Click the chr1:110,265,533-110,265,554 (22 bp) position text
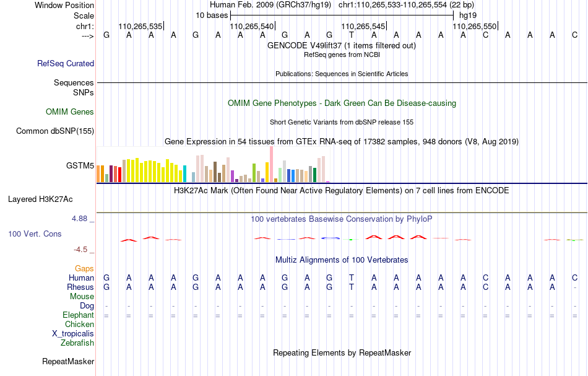 [x=406, y=5]
